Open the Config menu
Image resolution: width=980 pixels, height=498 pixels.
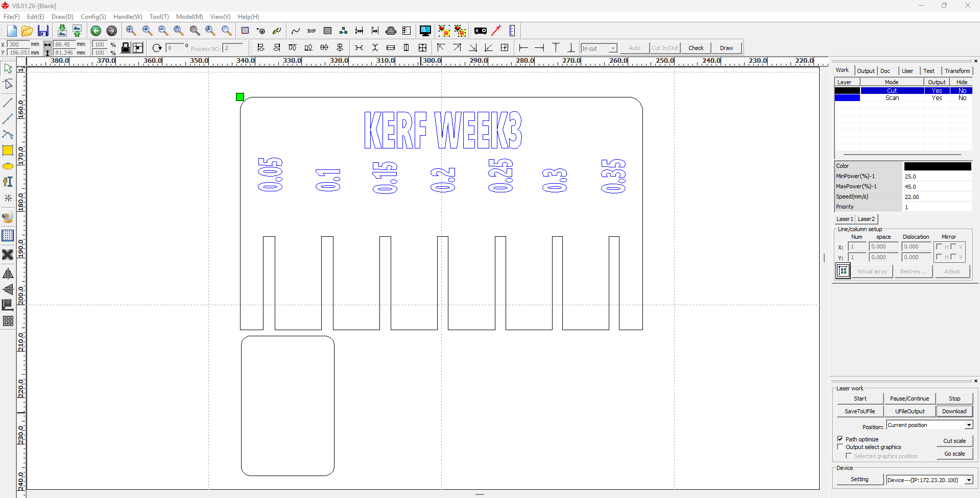pos(93,17)
